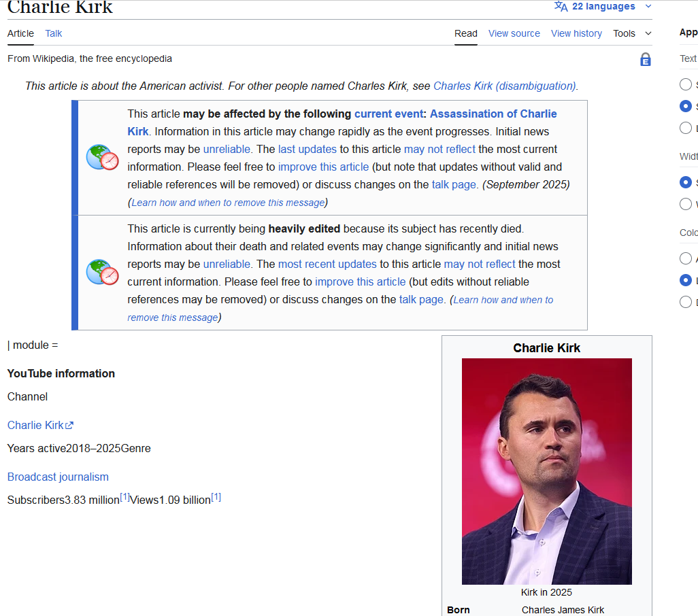Click 'improve this article' in heavily edited notice

pyautogui.click(x=360, y=282)
